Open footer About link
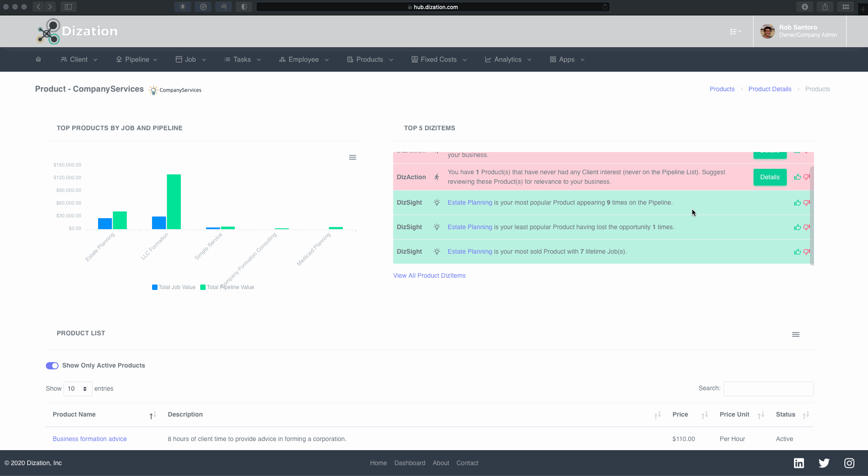868x476 pixels. coord(441,463)
